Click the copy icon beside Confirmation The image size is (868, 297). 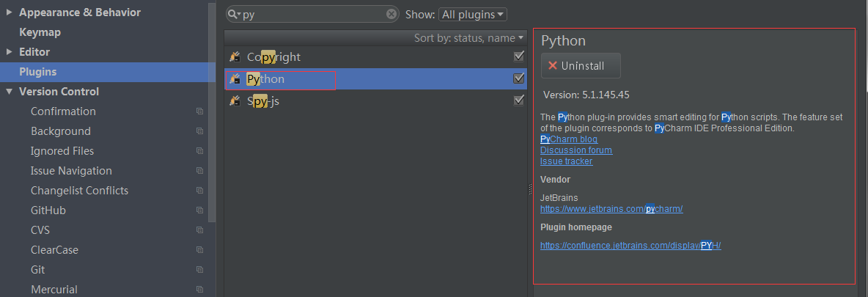[x=200, y=111]
